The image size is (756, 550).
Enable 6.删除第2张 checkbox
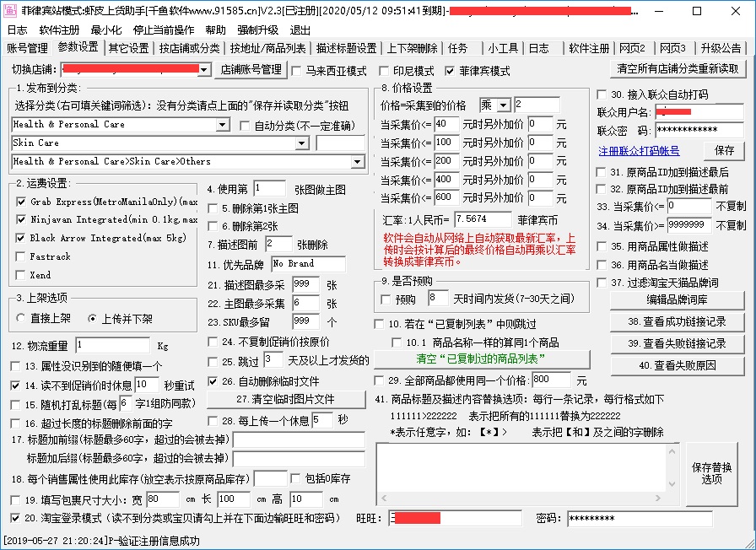pyautogui.click(x=213, y=226)
